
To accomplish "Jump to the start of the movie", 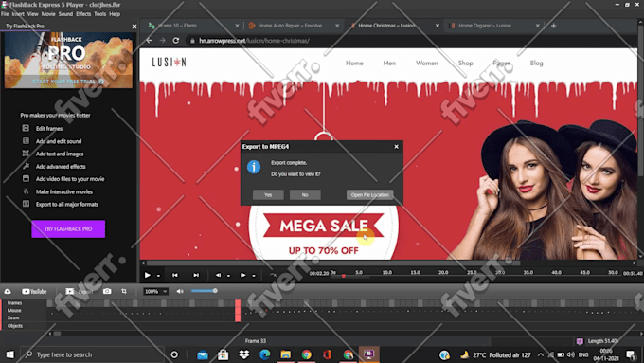I will pyautogui.click(x=175, y=275).
